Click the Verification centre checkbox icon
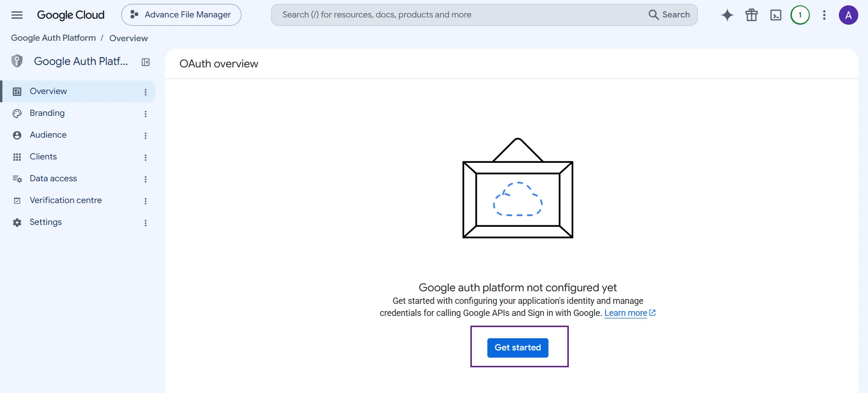The width and height of the screenshot is (868, 393). click(17, 201)
